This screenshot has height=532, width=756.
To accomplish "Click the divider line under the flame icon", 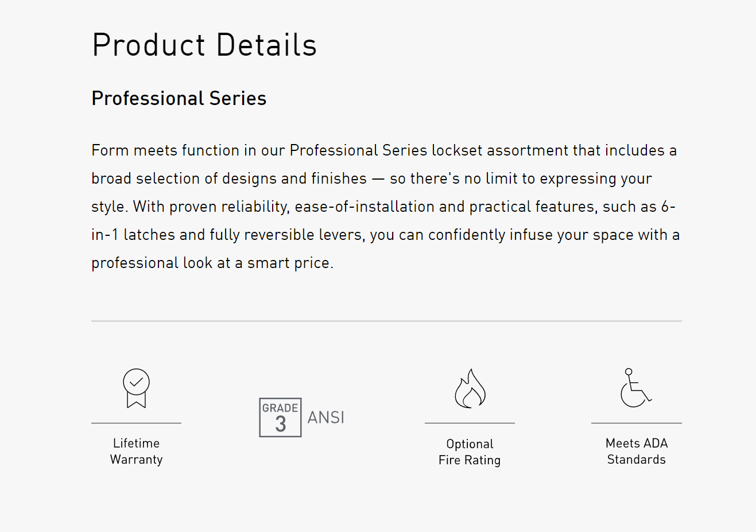I will pos(470,423).
